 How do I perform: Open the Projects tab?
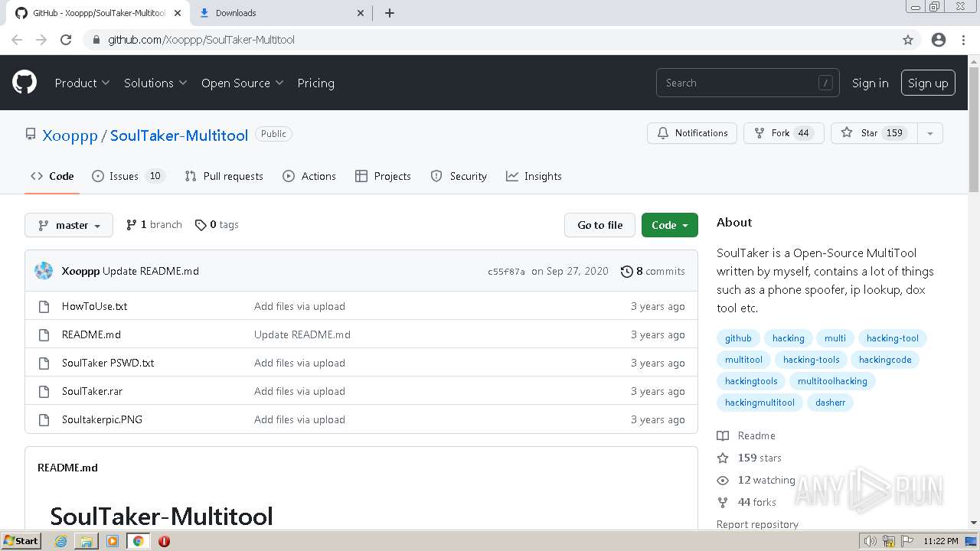click(383, 176)
